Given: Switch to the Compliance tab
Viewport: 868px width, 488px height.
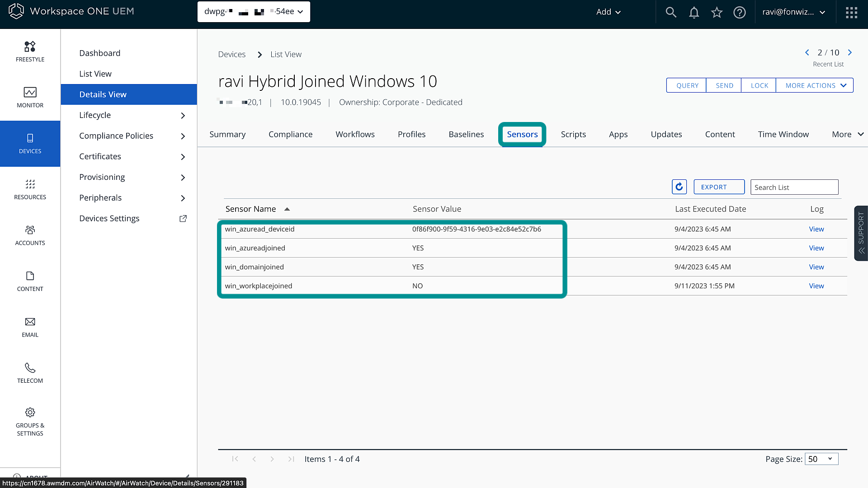Looking at the screenshot, I should pyautogui.click(x=290, y=134).
